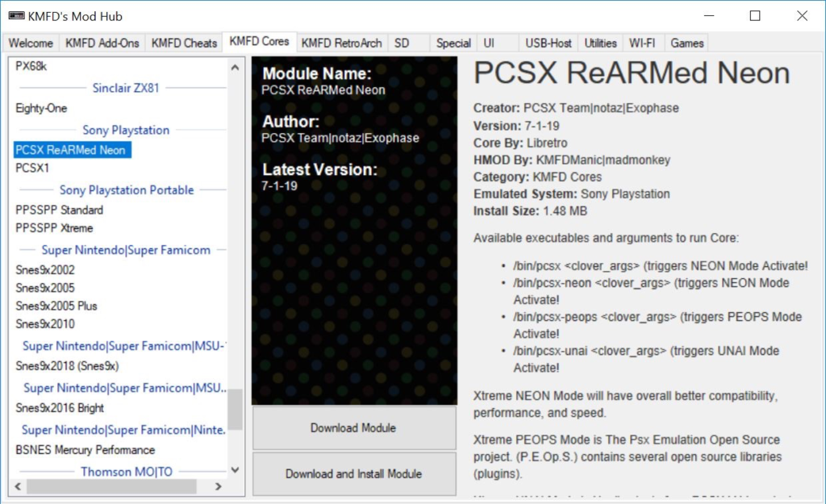Select Snes9x2016 Bright

[x=60, y=408]
